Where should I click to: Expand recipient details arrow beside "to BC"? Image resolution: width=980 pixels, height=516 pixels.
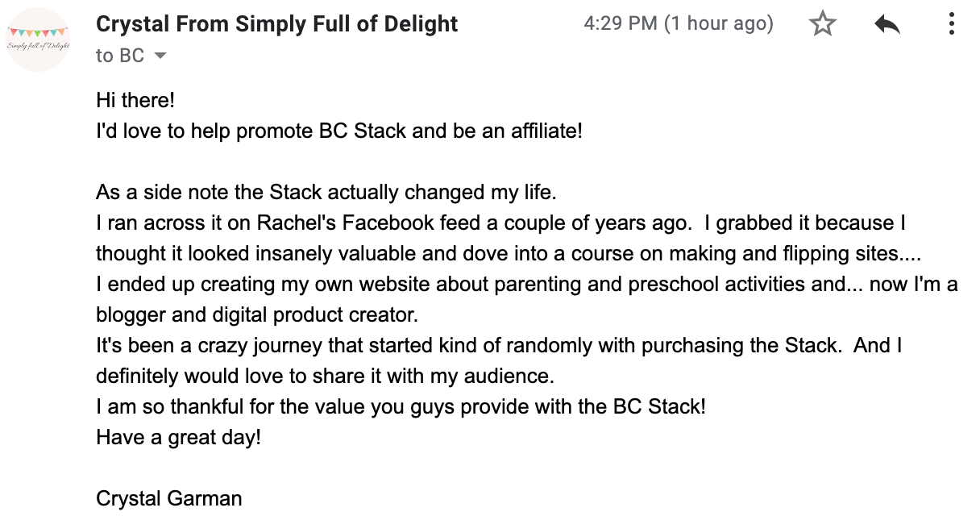pyautogui.click(x=160, y=56)
